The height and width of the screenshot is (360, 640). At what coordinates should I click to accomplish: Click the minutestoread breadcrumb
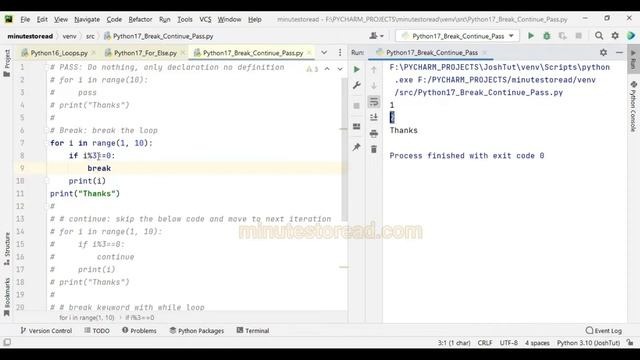(30, 36)
